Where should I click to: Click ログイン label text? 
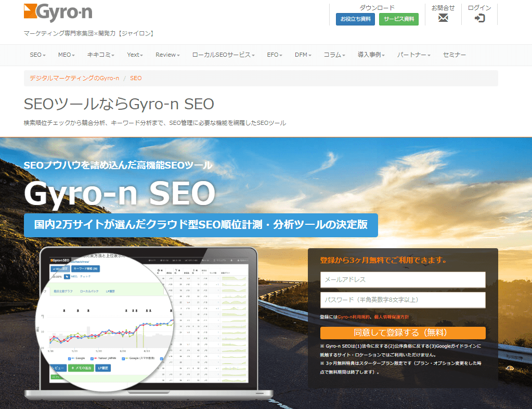pyautogui.click(x=479, y=8)
